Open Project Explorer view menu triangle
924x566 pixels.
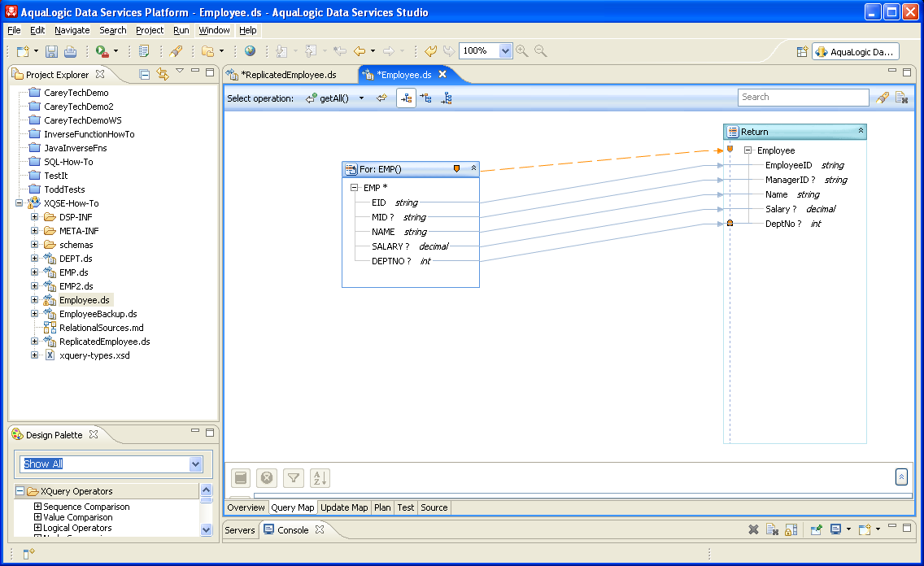coord(180,72)
